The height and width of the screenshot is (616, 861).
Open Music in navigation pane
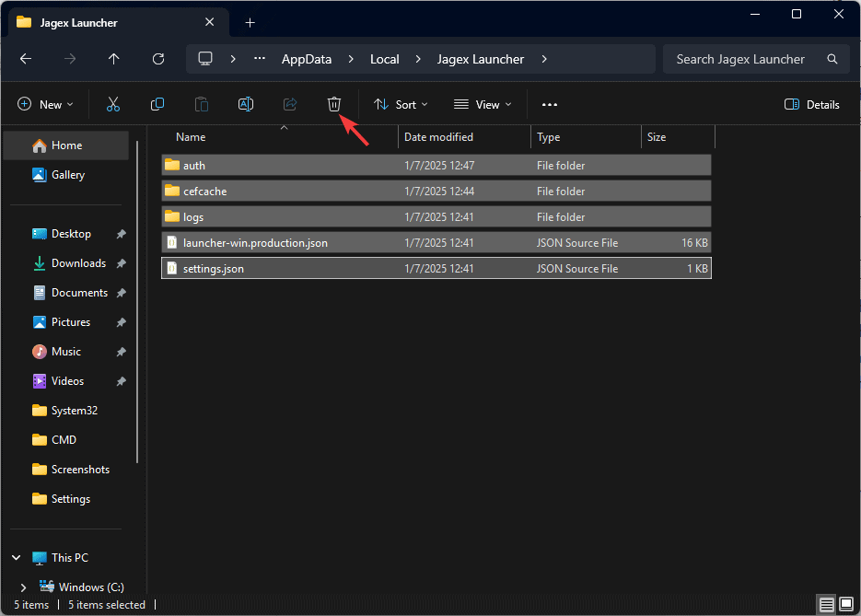click(x=66, y=352)
